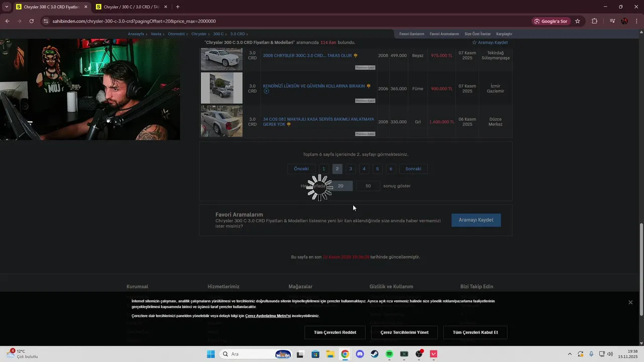Open the tab search dropdown arrow
This screenshot has height=362, width=644.
click(7, 7)
